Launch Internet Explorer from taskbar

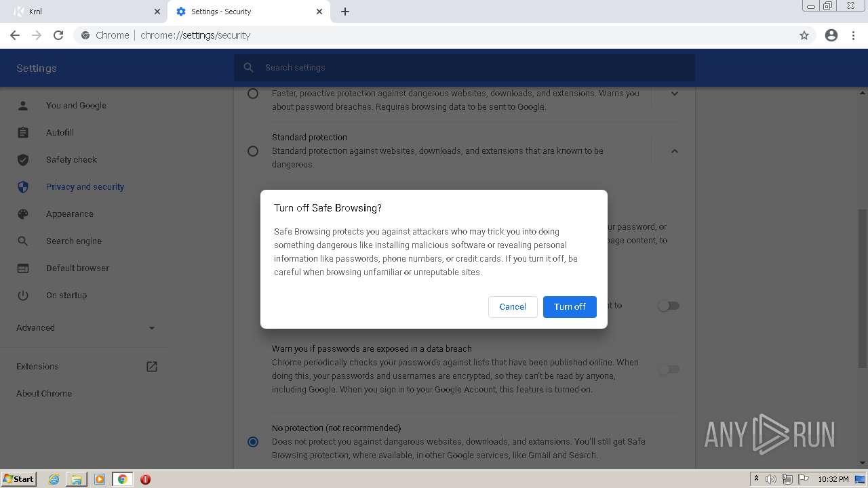coord(54,479)
